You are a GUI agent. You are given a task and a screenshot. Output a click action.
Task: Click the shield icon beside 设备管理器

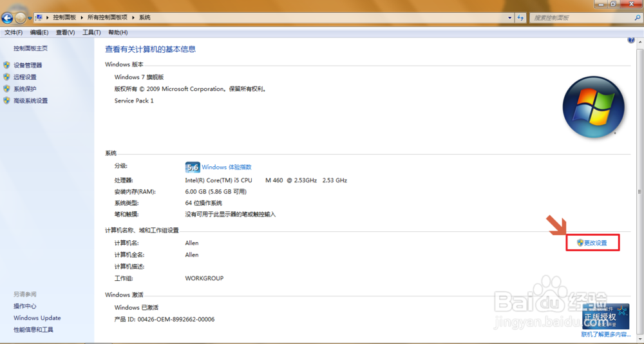[x=6, y=65]
